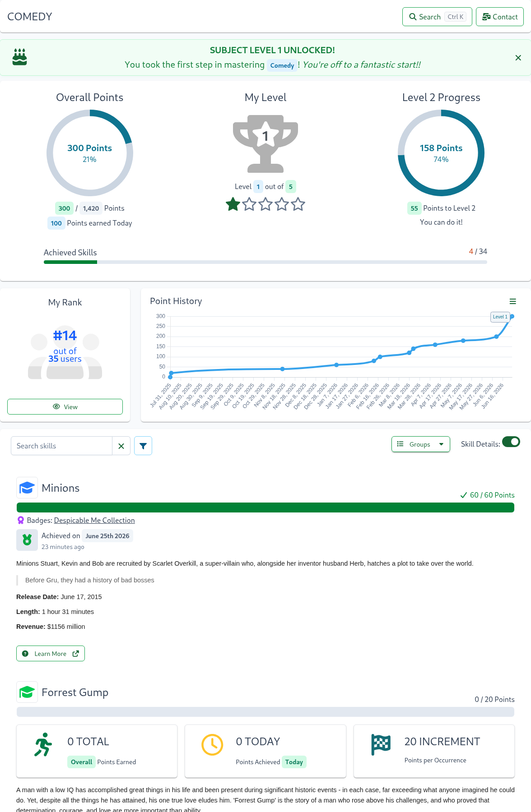Click the checkered flag increment icon
531x812 pixels.
(381, 745)
